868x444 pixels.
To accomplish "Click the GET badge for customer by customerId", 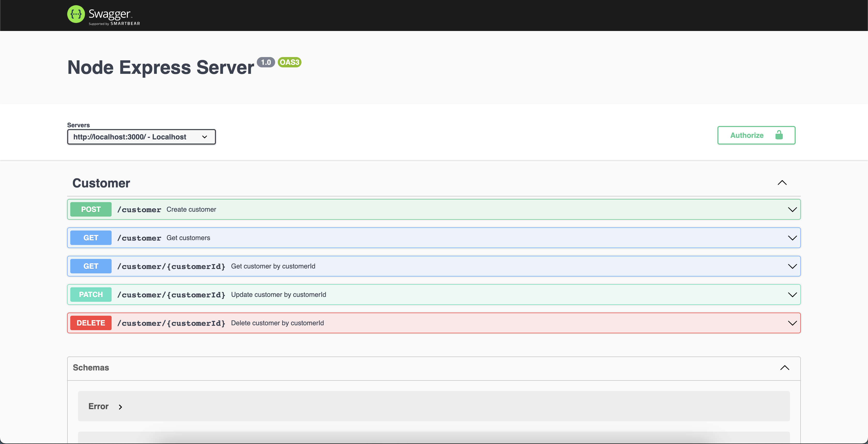I will point(91,266).
